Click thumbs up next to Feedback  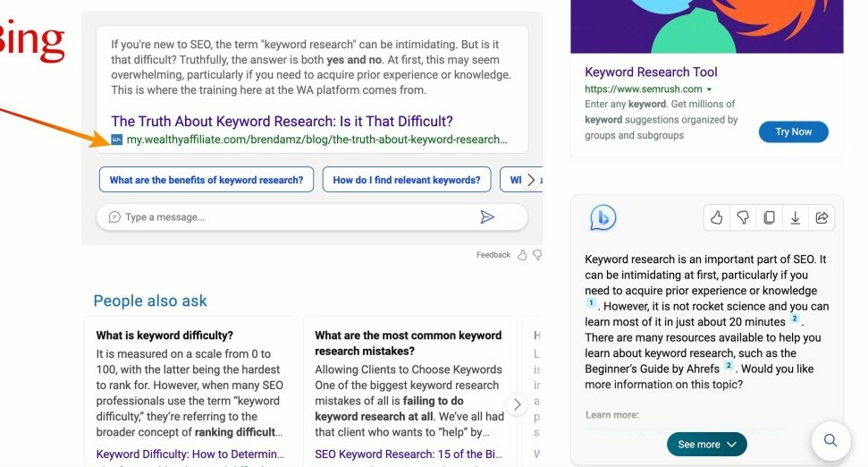click(523, 255)
